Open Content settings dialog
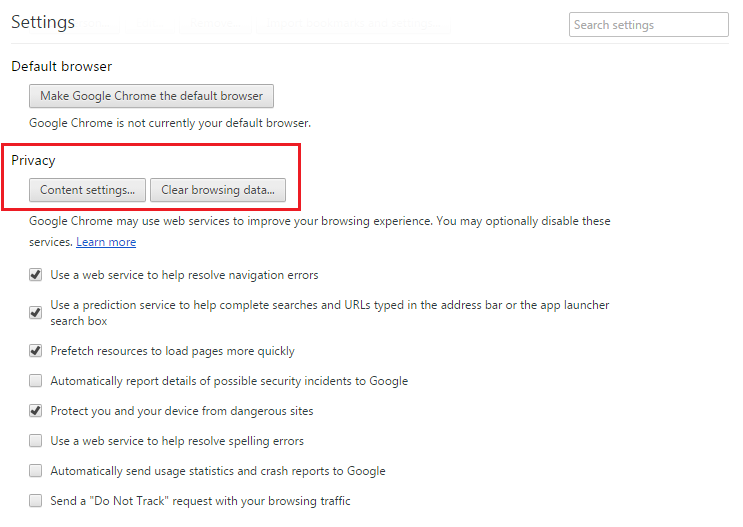This screenshot has height=527, width=743. [x=87, y=190]
